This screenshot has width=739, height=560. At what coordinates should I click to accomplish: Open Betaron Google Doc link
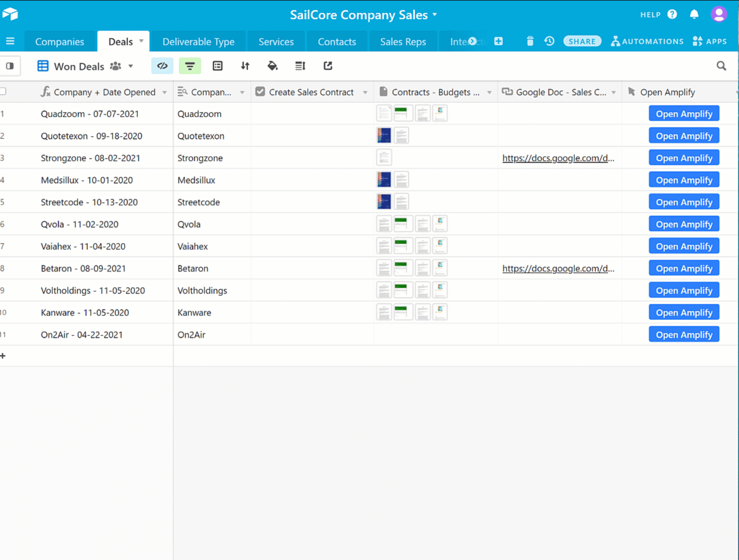click(x=559, y=268)
